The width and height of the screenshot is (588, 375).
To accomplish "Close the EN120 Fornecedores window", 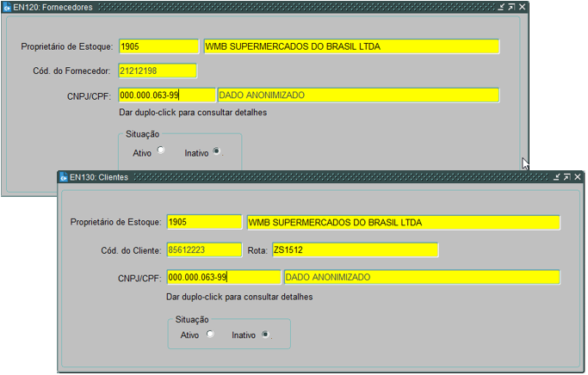I will click(x=522, y=7).
